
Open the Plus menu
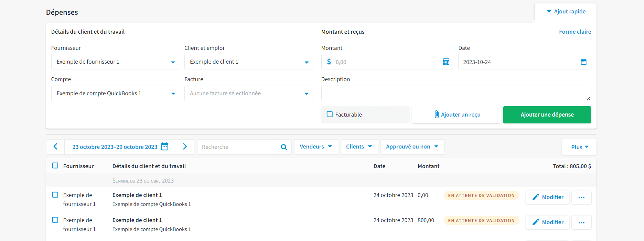pyautogui.click(x=579, y=147)
